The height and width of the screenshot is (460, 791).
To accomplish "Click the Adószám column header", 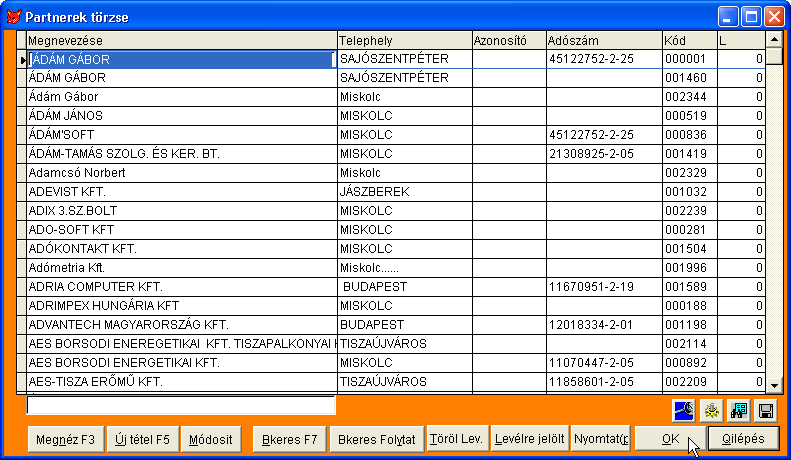I will (x=604, y=40).
